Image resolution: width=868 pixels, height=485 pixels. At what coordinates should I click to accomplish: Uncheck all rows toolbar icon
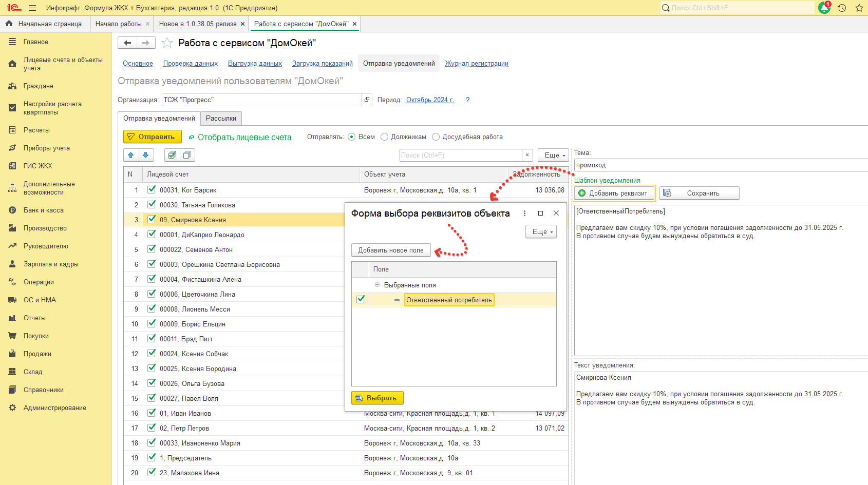tap(187, 155)
